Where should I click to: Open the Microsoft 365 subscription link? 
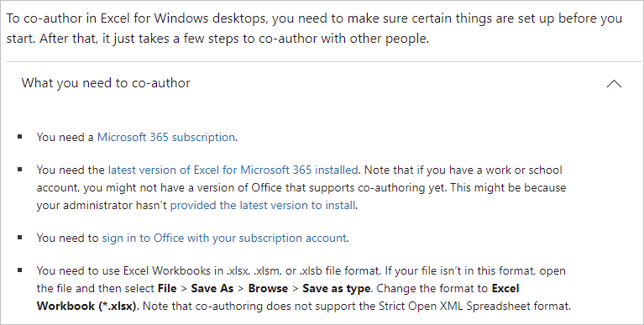(166, 137)
